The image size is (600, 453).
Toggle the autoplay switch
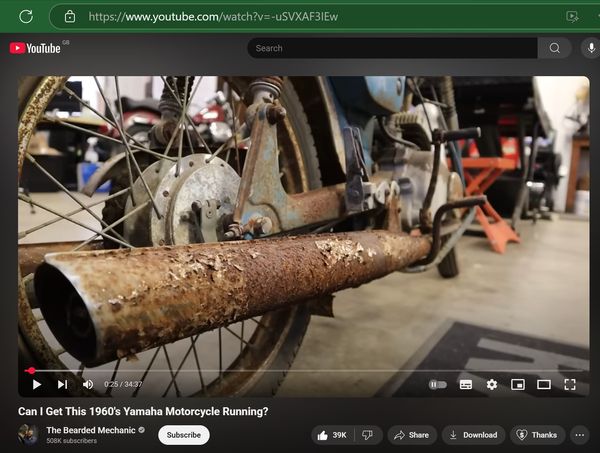[438, 384]
